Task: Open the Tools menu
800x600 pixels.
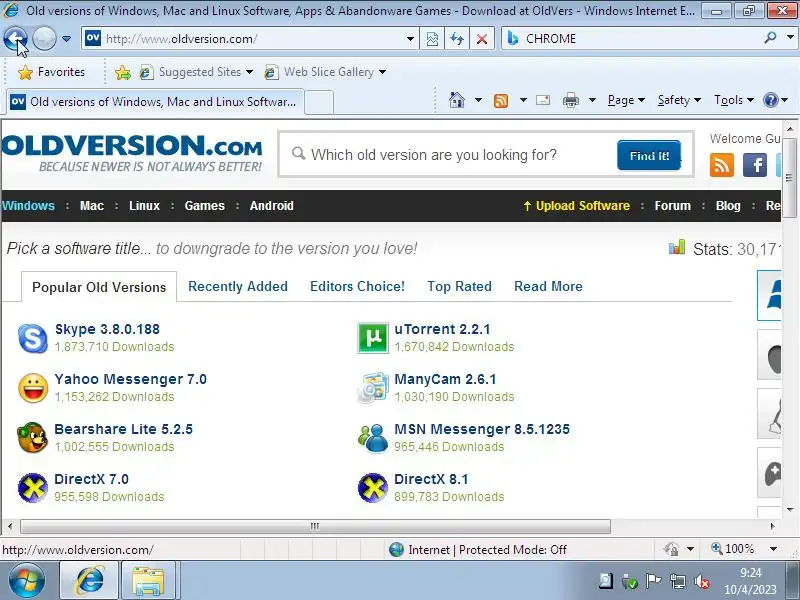Action: (x=734, y=100)
